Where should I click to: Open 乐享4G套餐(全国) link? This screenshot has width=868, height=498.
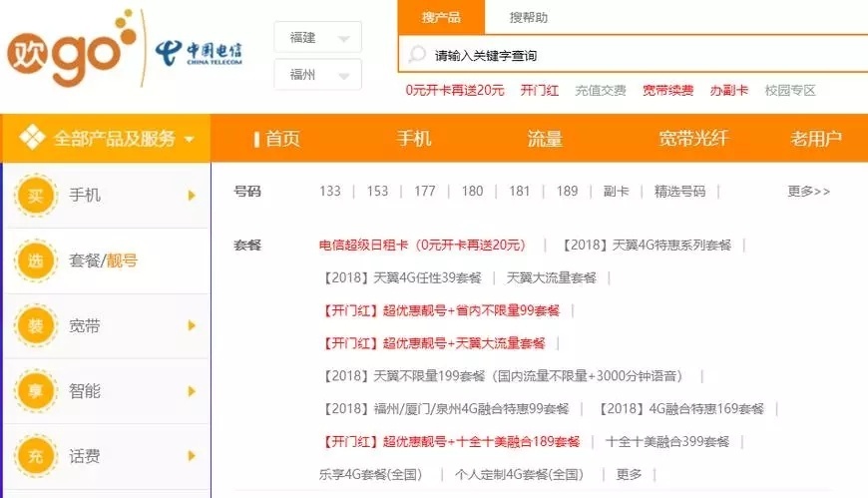(370, 474)
